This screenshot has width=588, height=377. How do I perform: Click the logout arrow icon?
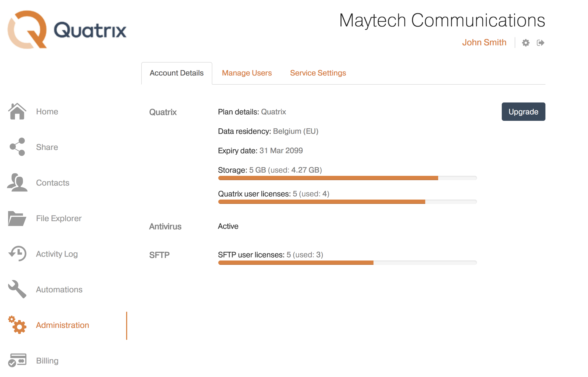540,43
